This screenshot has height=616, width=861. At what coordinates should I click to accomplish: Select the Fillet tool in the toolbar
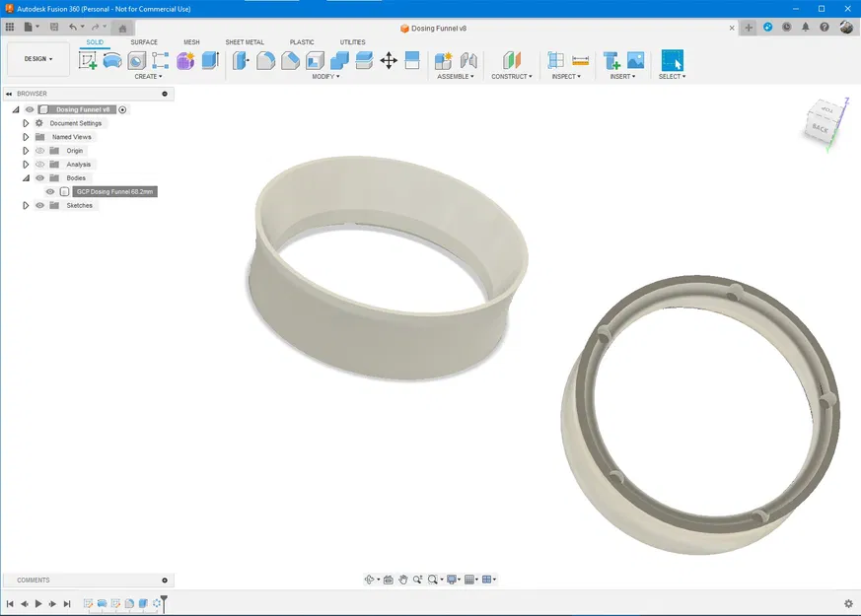tap(267, 61)
